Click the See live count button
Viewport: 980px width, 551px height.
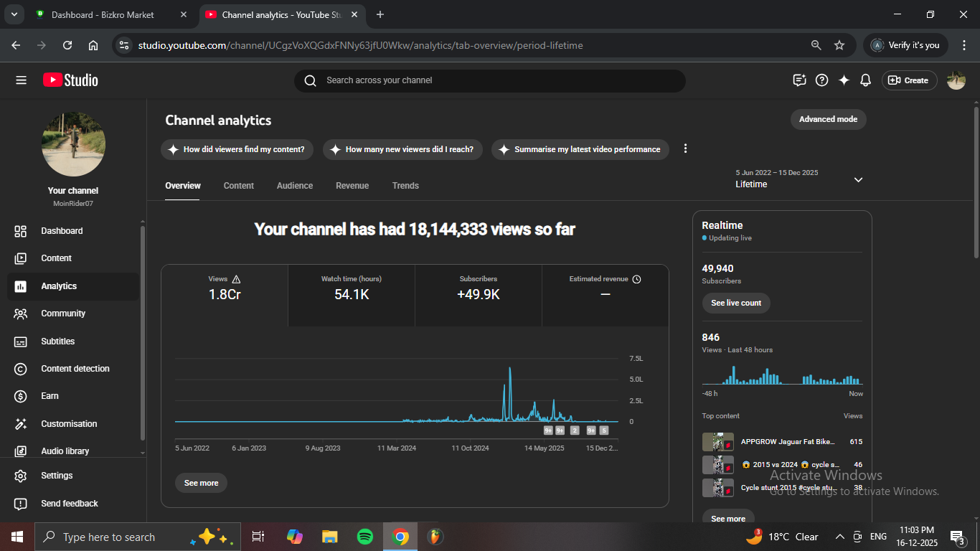click(736, 303)
